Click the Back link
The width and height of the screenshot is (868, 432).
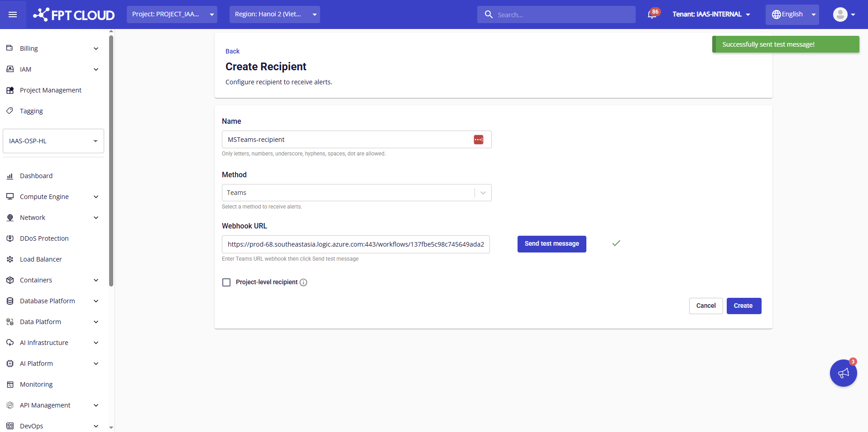click(x=232, y=51)
